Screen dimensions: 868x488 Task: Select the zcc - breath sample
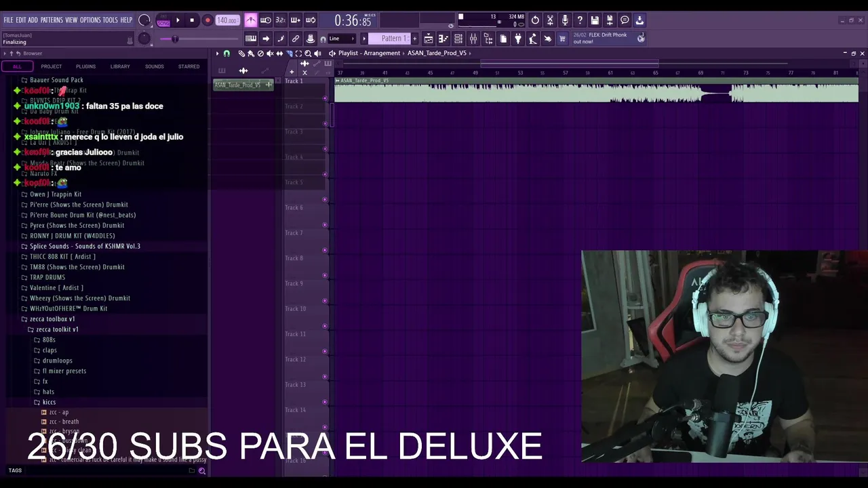tap(64, 422)
